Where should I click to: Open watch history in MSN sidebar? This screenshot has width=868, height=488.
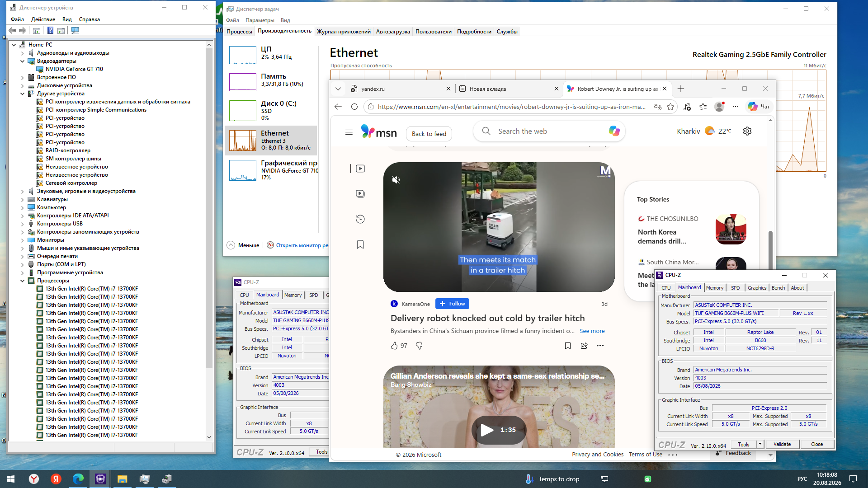[x=360, y=219]
